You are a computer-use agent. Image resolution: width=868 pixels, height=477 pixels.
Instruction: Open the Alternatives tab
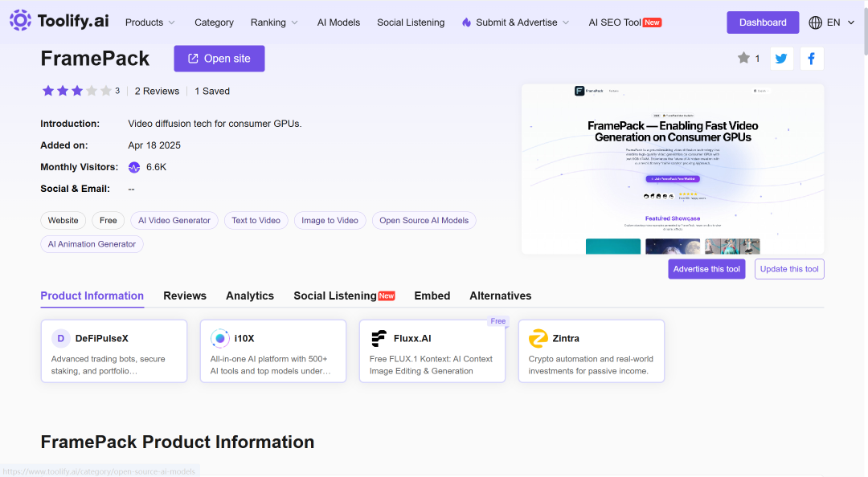[x=501, y=296]
